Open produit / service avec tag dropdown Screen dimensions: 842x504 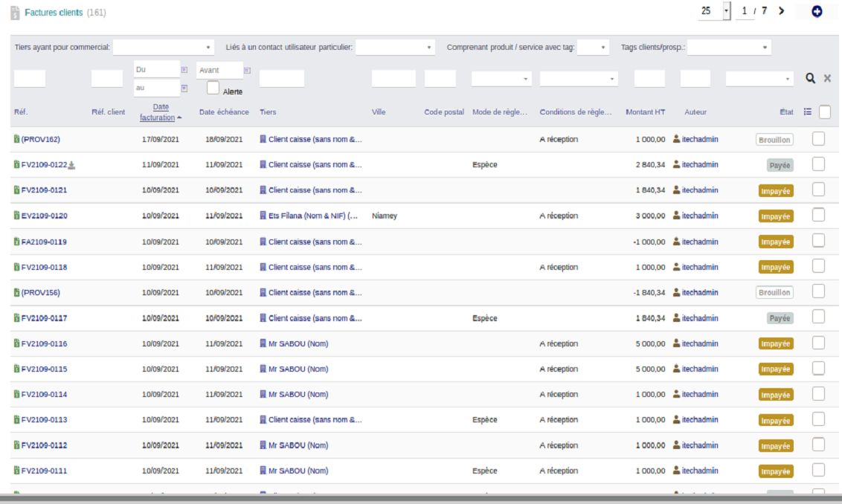(593, 48)
